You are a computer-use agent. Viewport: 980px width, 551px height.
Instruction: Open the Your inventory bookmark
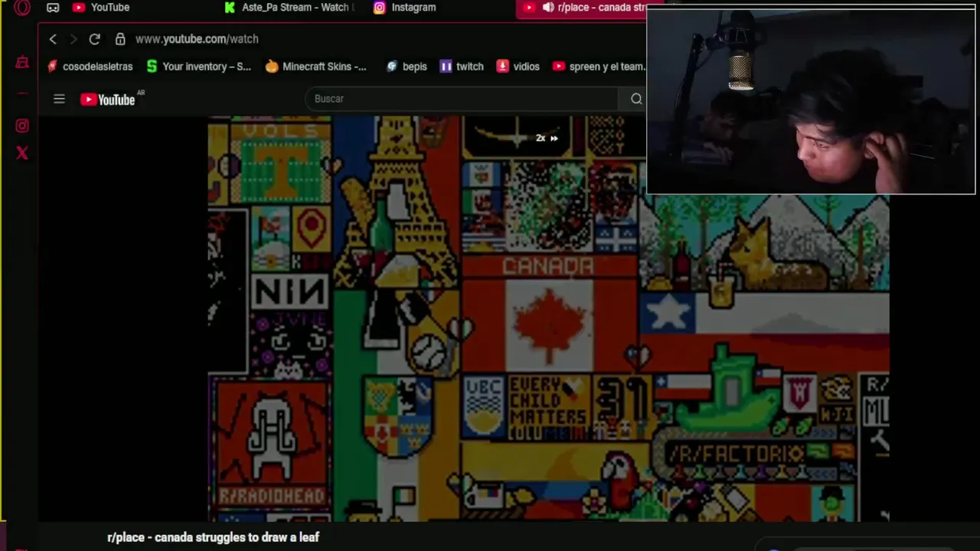tap(198, 67)
